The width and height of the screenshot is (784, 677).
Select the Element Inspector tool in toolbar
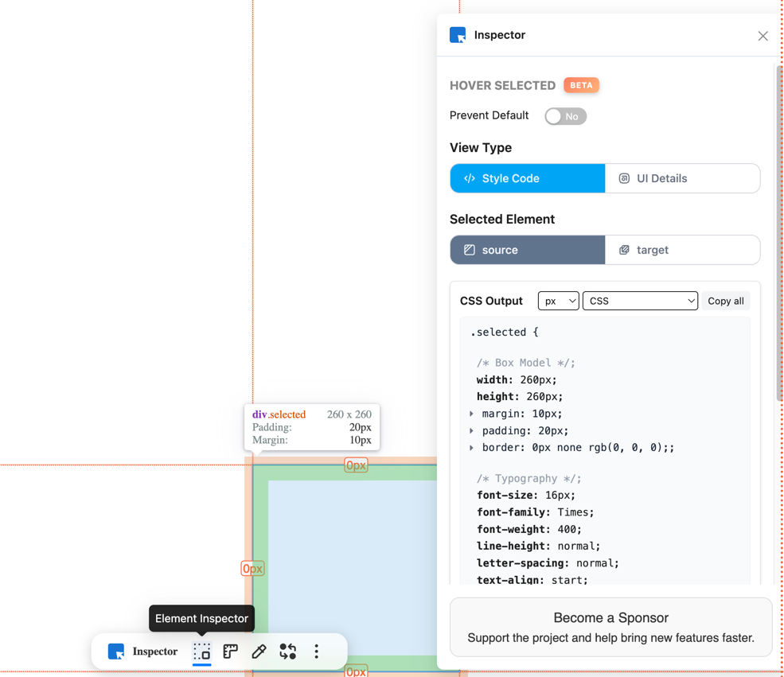(x=201, y=652)
